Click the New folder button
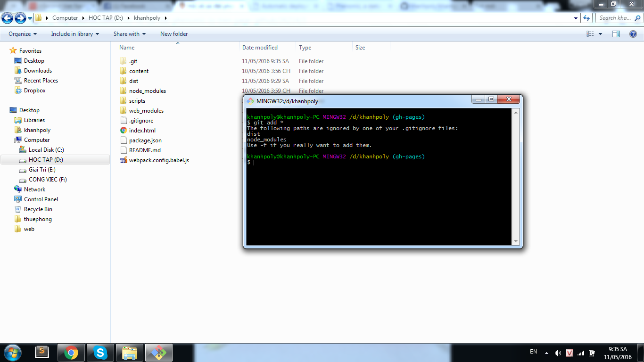This screenshot has width=644, height=362. pyautogui.click(x=173, y=34)
